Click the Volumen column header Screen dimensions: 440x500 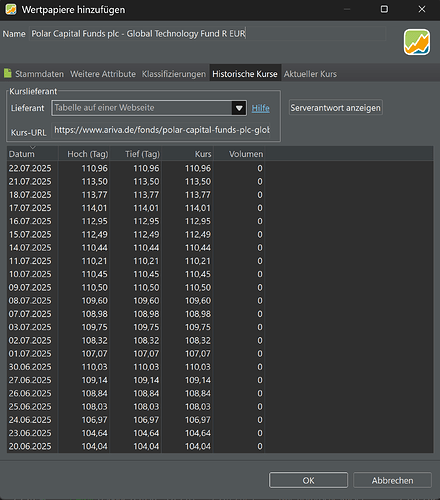coord(239,154)
